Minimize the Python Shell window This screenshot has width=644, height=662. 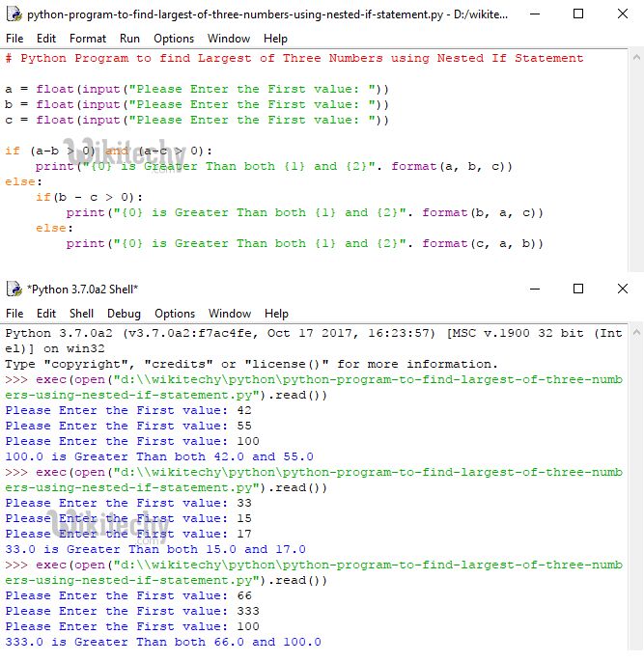click(x=535, y=289)
